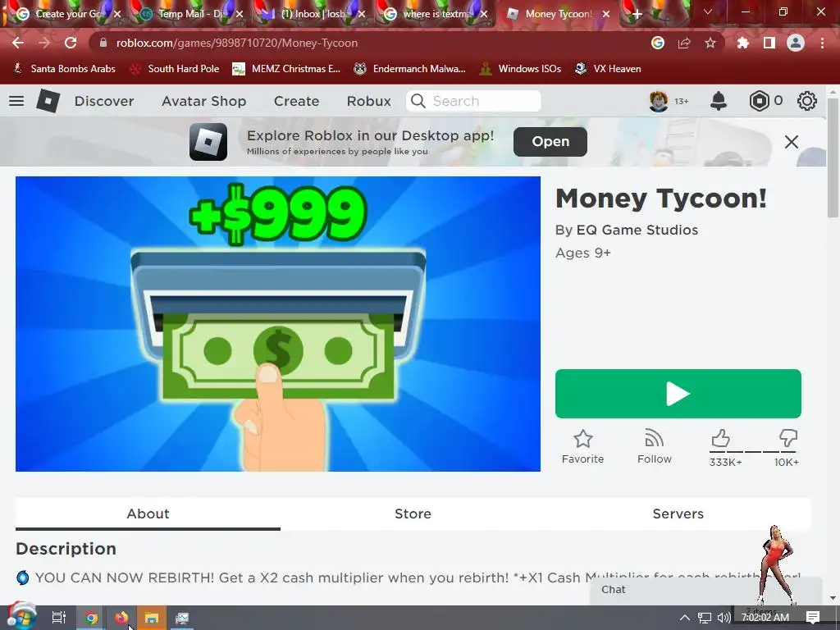The image size is (840, 630).
Task: Open the Action Center notification icon
Action: tap(813, 618)
